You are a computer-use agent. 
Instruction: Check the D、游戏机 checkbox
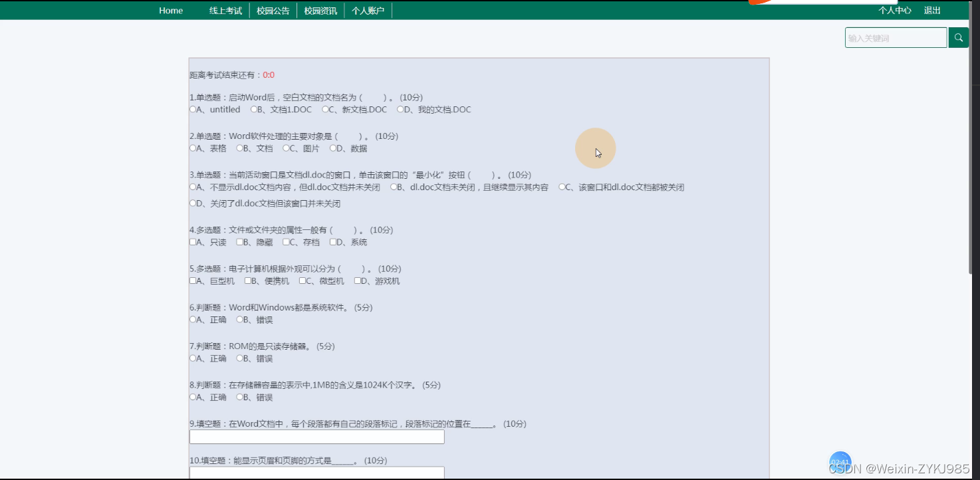358,281
